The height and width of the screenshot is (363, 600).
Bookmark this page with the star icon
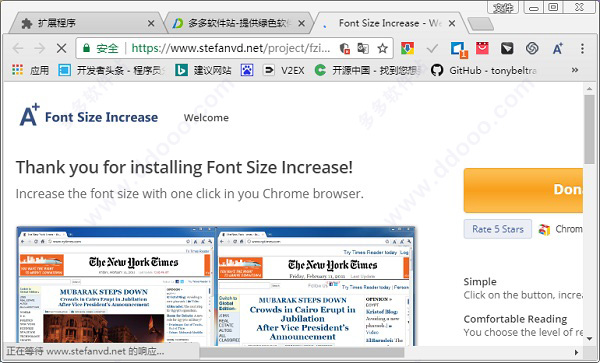[383, 48]
